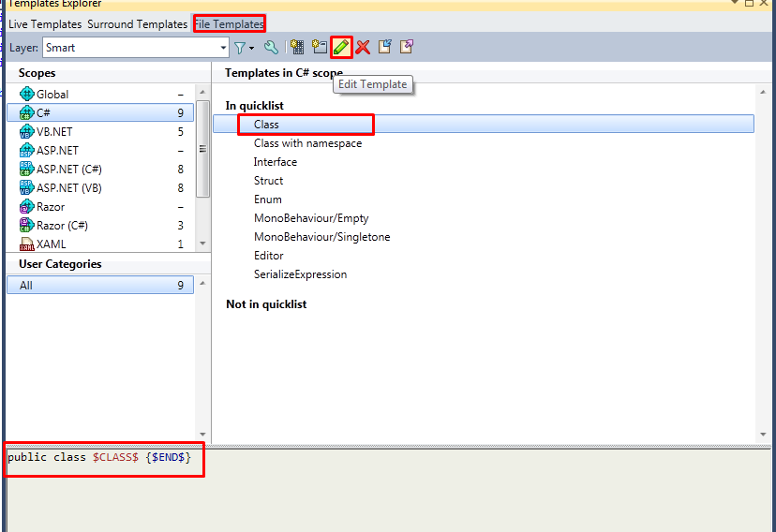Click the template preview code text
This screenshot has height=532, width=776.
pyautogui.click(x=99, y=457)
